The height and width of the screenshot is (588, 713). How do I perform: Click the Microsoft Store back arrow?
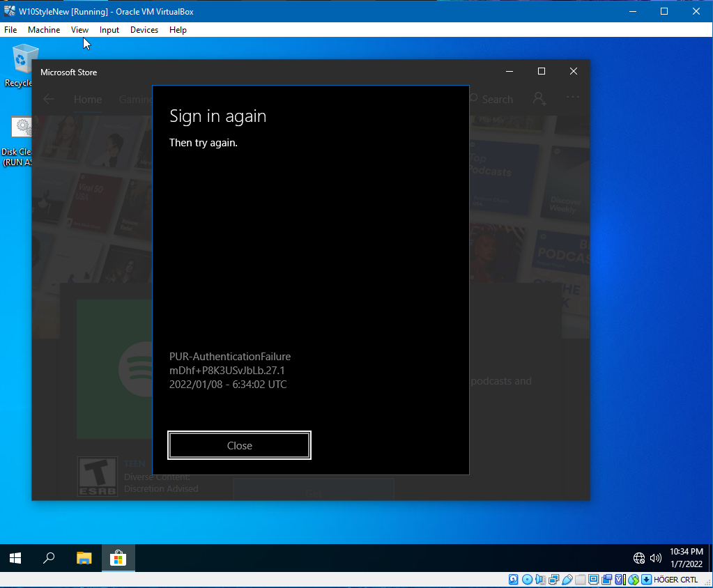click(x=49, y=99)
